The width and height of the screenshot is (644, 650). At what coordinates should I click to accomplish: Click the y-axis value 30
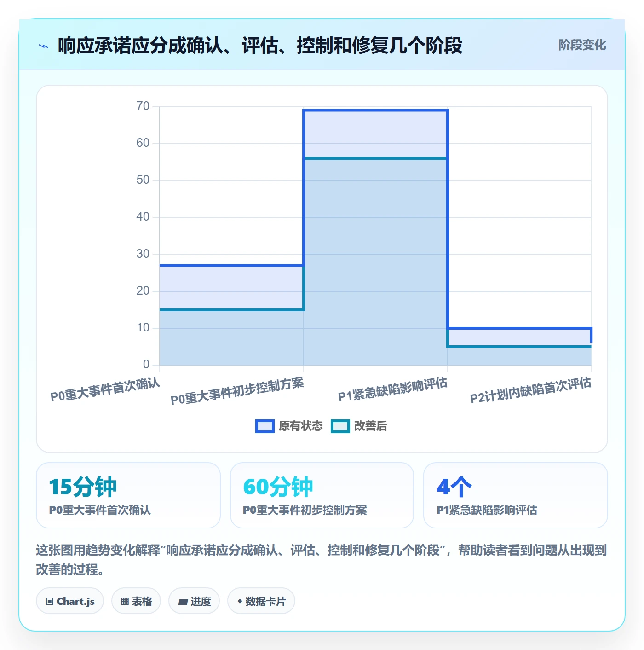pyautogui.click(x=143, y=254)
